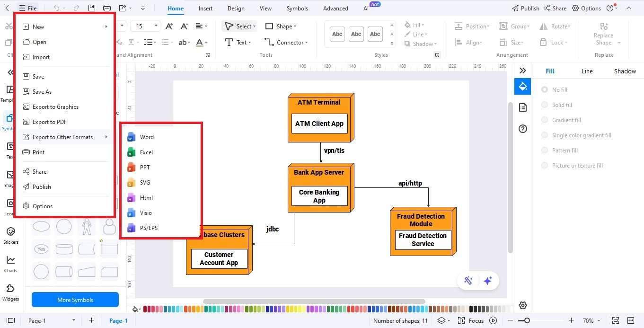Click the Print icon in quick access toolbar
Image resolution: width=644 pixels, height=328 pixels.
tap(107, 8)
